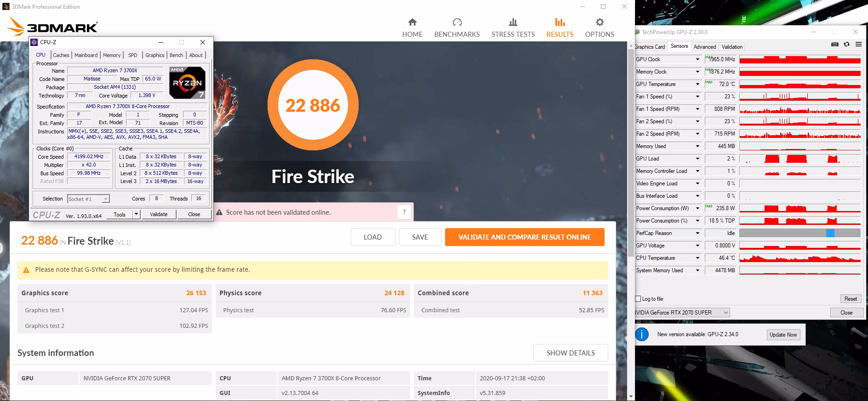Open the Advanced tab in GPU-Z

pos(705,47)
